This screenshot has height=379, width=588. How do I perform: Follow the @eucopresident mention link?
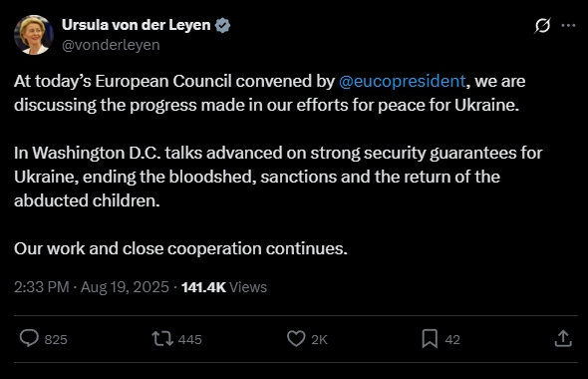(x=402, y=81)
